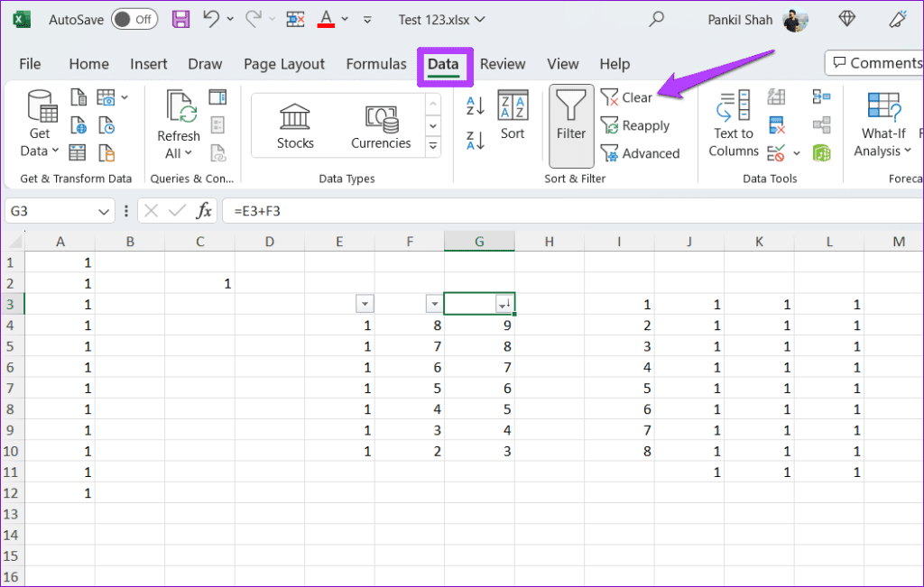Click the Get Data database icon
The width and height of the screenshot is (924, 587).
pos(42,105)
